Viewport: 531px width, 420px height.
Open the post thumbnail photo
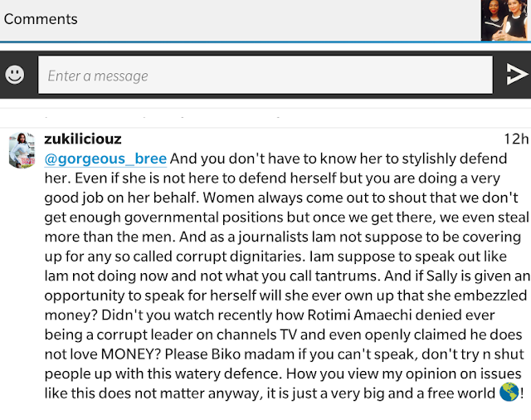505,20
